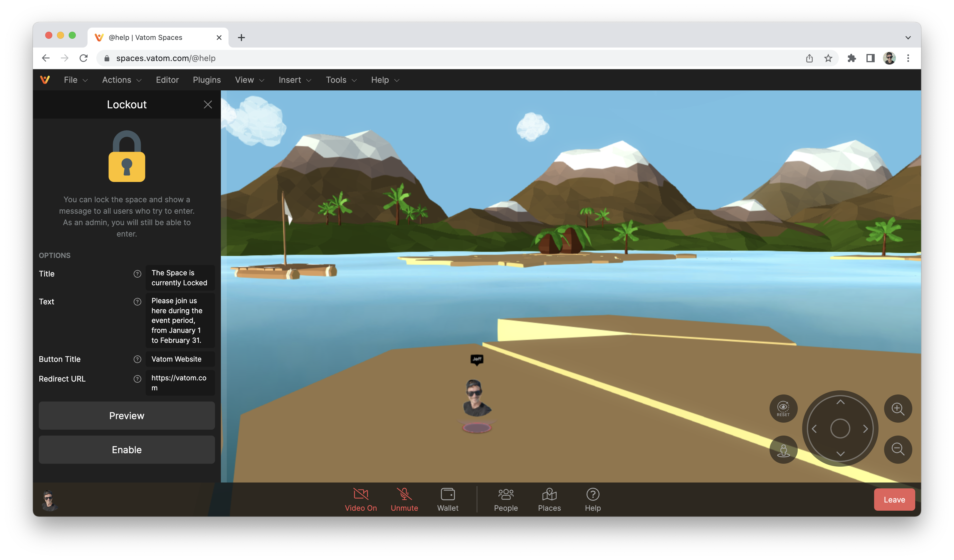Screen dimensions: 954x560
Task: Click the joystick center circle
Action: tap(840, 429)
